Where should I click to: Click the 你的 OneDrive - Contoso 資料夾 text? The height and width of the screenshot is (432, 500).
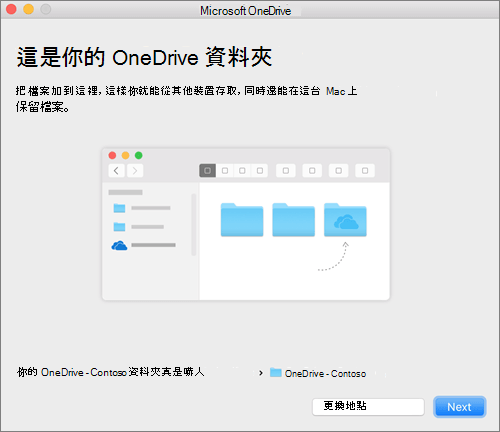click(x=111, y=372)
